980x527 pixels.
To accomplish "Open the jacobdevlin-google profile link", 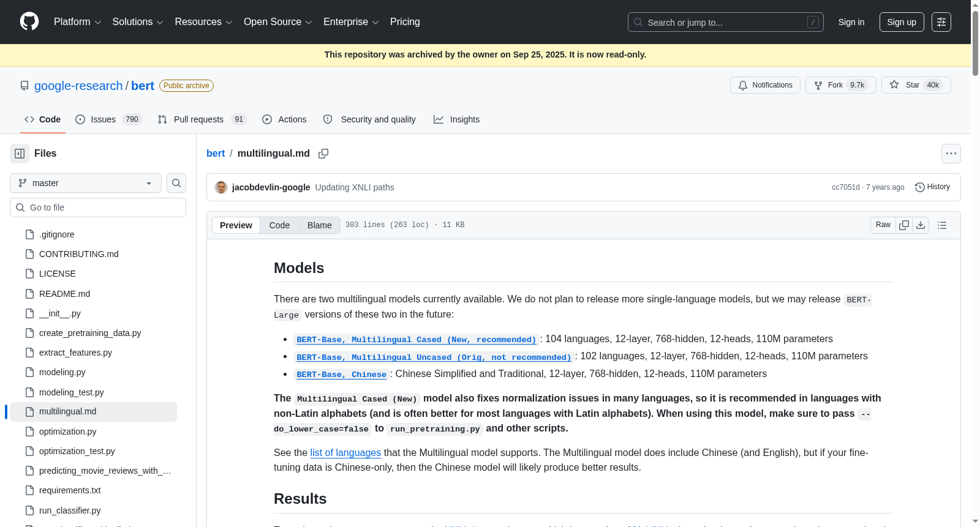I will tap(271, 187).
